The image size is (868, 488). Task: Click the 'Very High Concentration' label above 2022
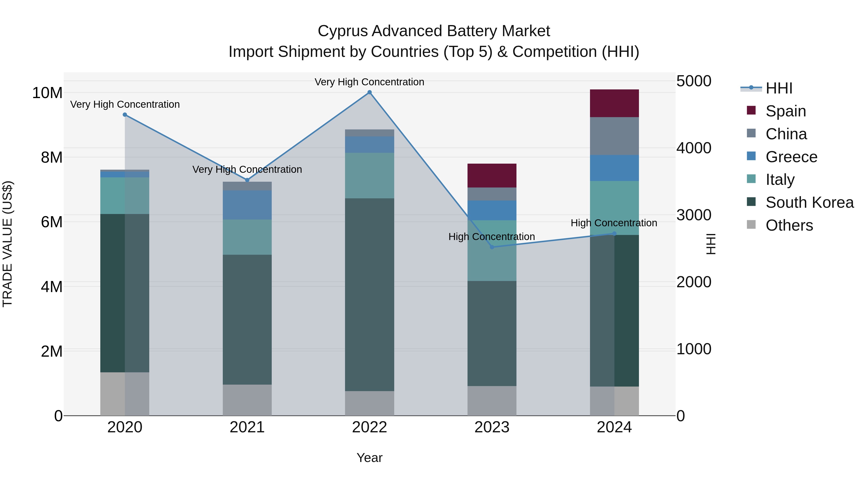[370, 82]
